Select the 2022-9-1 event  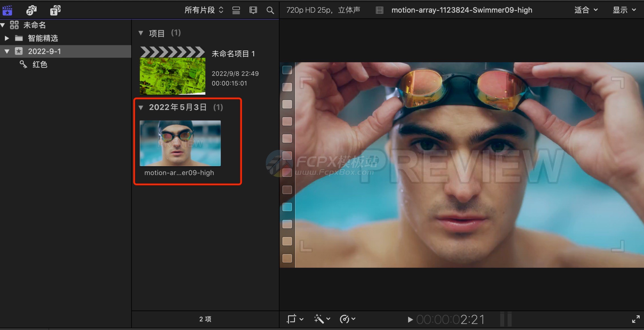[44, 51]
